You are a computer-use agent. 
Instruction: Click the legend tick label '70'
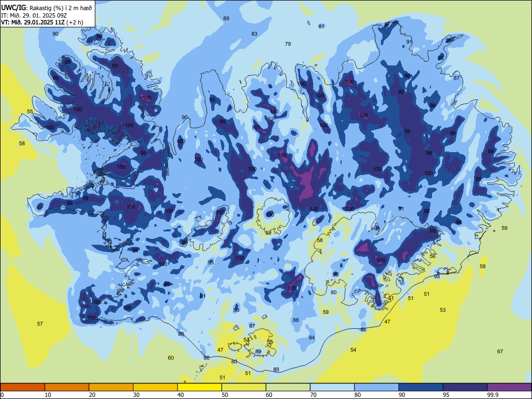click(313, 395)
